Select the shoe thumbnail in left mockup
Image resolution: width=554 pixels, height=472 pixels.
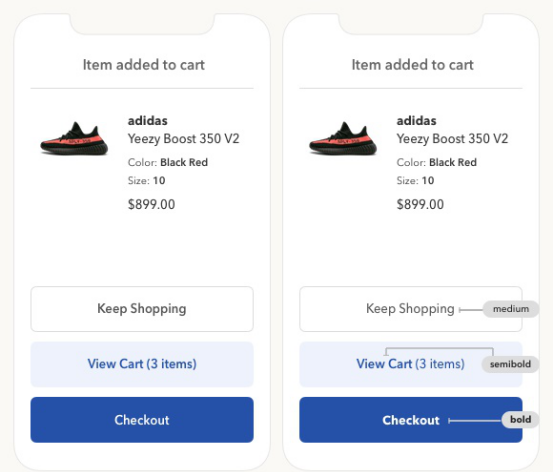(x=74, y=138)
